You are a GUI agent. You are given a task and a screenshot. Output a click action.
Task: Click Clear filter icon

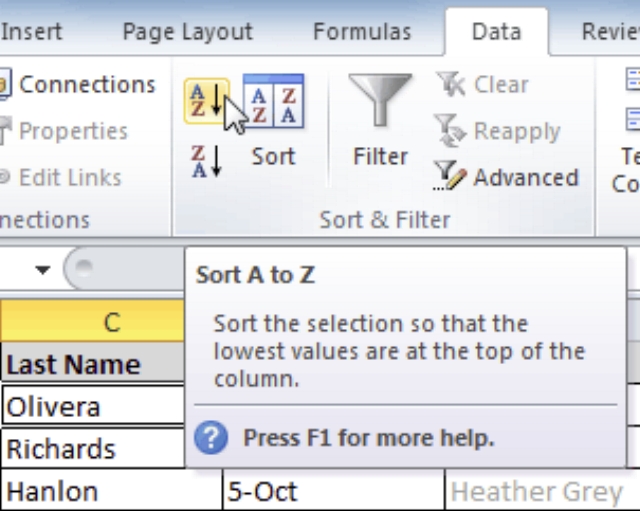(451, 86)
